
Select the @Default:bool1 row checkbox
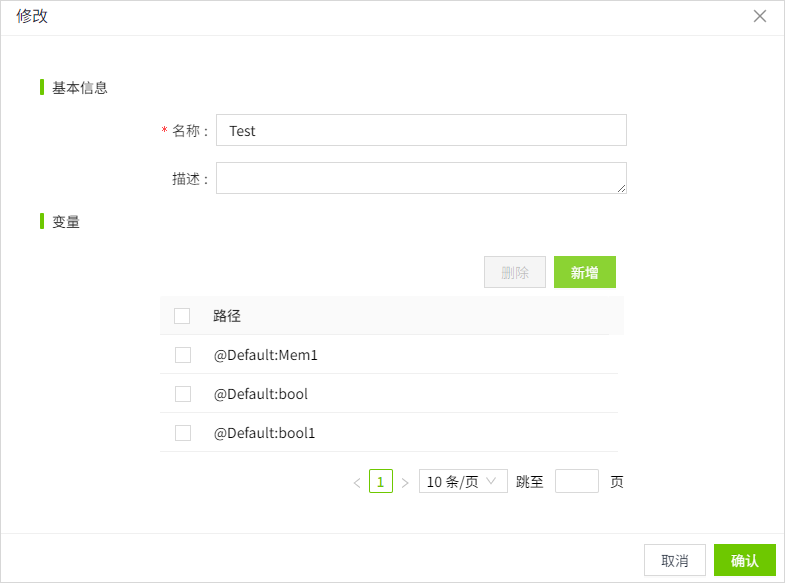[x=183, y=433]
